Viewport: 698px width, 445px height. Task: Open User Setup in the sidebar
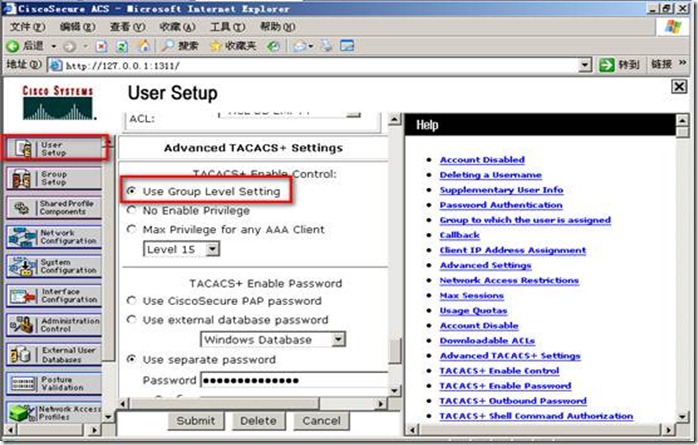54,149
